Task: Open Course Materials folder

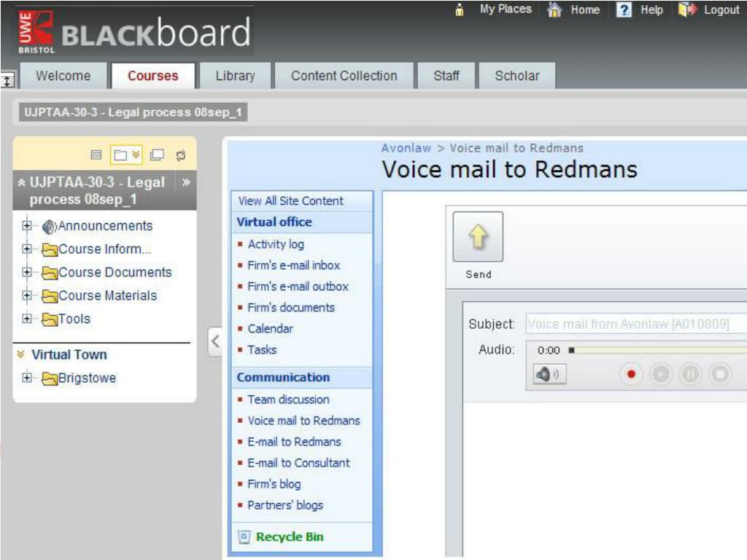Action: (x=108, y=296)
